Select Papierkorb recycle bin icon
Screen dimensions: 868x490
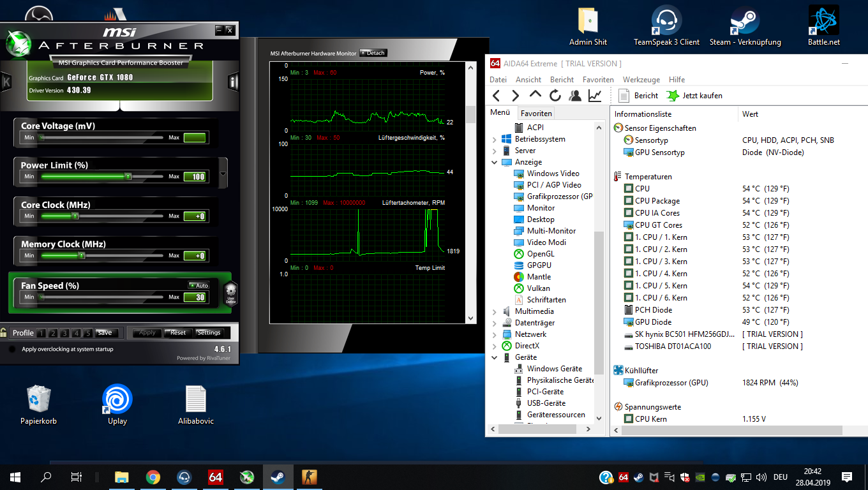point(38,405)
